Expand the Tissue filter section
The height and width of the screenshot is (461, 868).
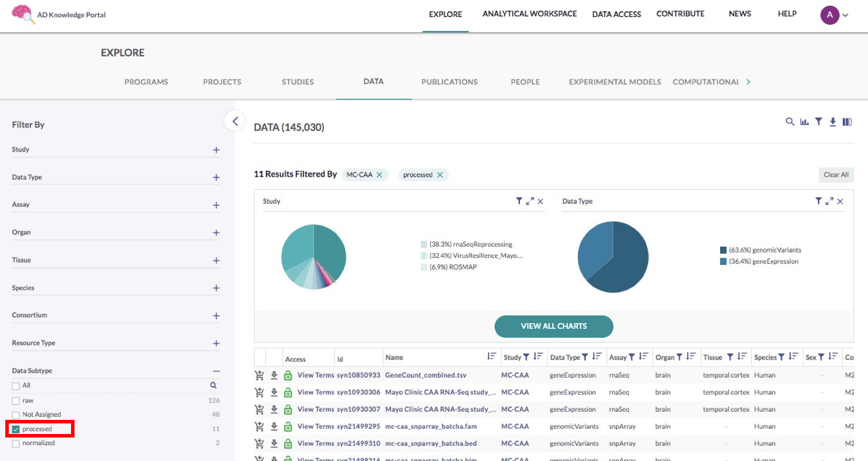(216, 260)
